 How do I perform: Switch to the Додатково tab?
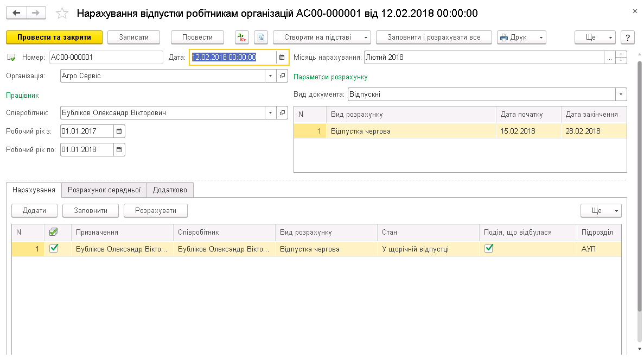[x=170, y=190]
